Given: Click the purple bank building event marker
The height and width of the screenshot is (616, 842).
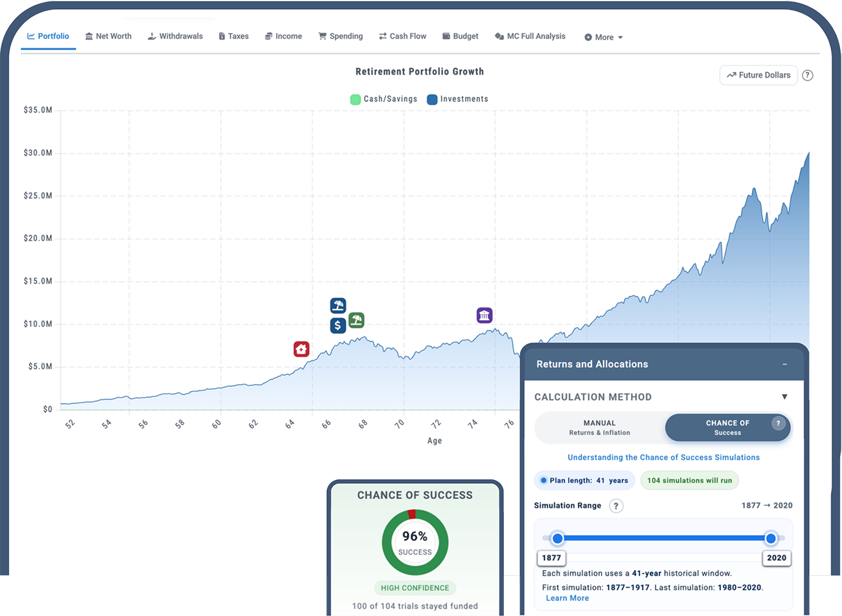Looking at the screenshot, I should (x=484, y=315).
